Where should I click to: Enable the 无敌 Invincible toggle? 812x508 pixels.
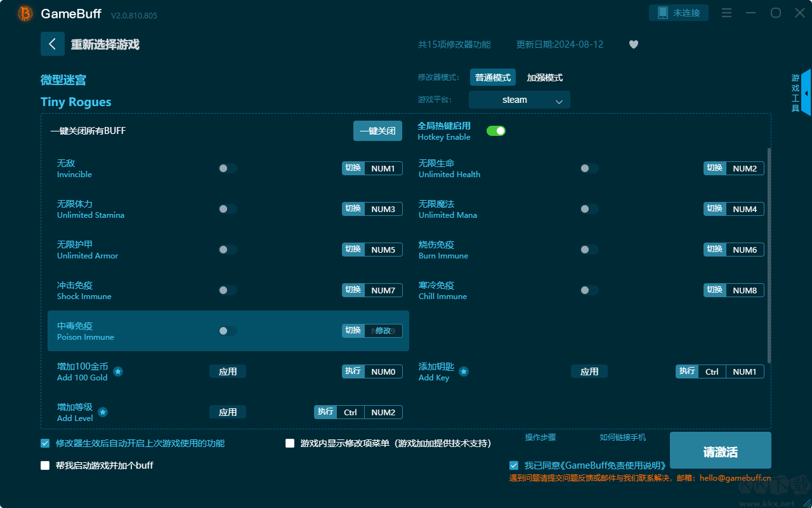tap(228, 168)
